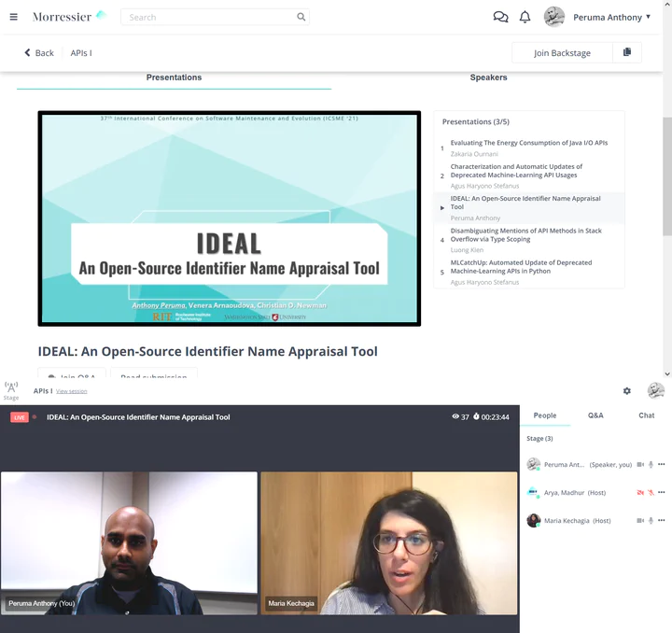Open the stage settings gear
672x633 pixels.
click(x=627, y=391)
